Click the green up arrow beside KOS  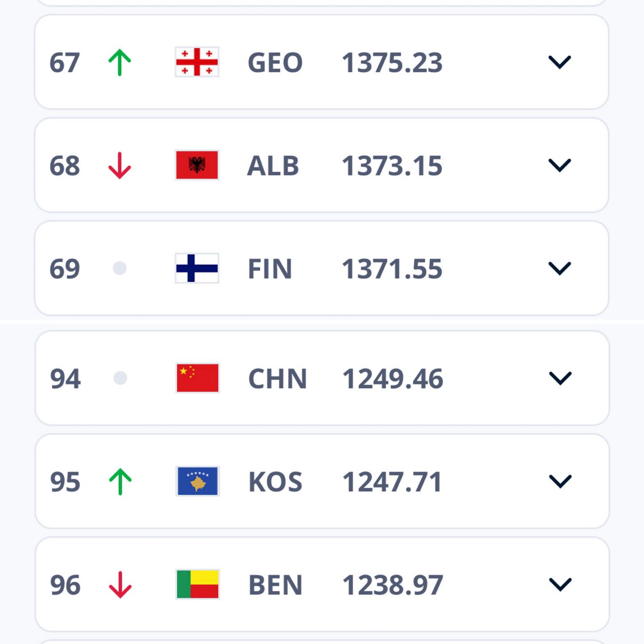[120, 481]
